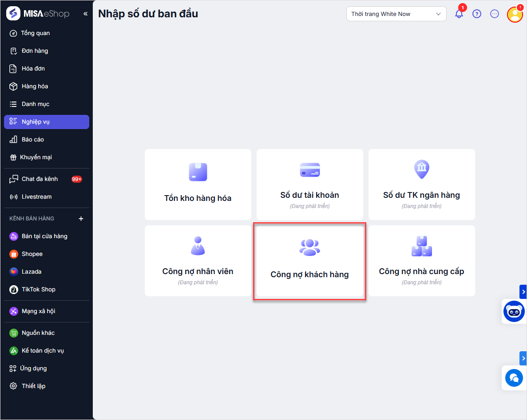Click the Tồn kho hàng hóa box icon
Viewport: 527px width, 420px height.
(x=198, y=172)
